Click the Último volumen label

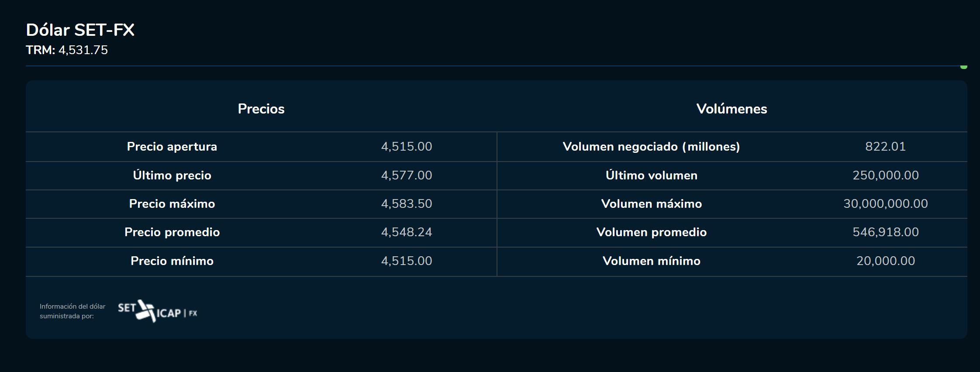point(651,176)
